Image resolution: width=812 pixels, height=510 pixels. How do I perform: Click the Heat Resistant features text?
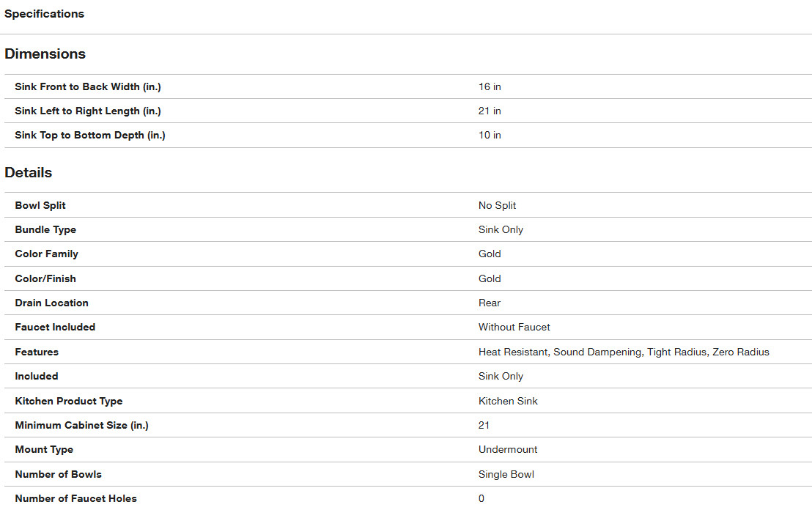click(x=513, y=352)
